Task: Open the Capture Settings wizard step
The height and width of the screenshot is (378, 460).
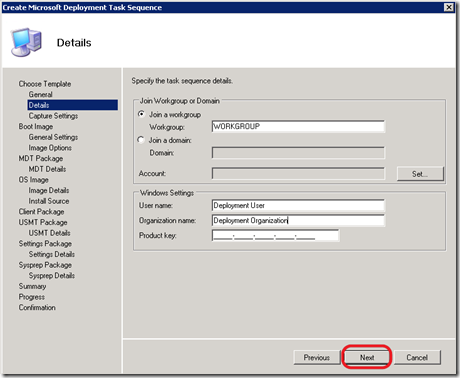Action: (x=53, y=116)
